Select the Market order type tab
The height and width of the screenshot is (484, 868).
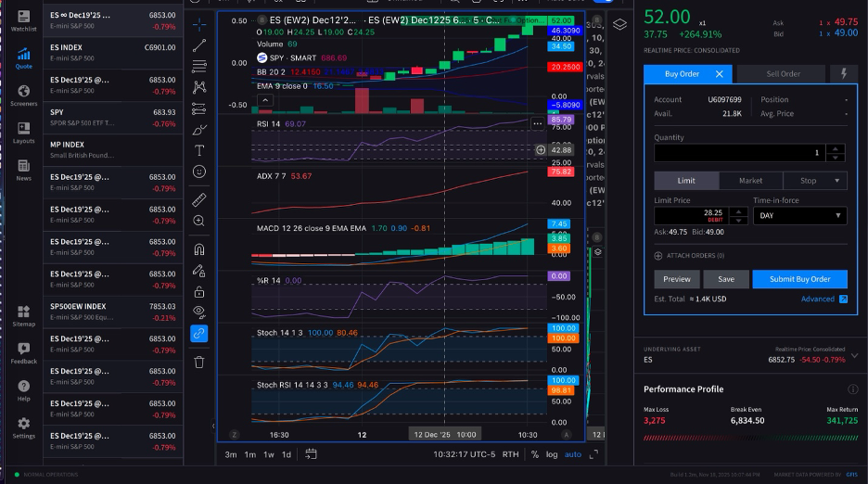[x=750, y=181]
